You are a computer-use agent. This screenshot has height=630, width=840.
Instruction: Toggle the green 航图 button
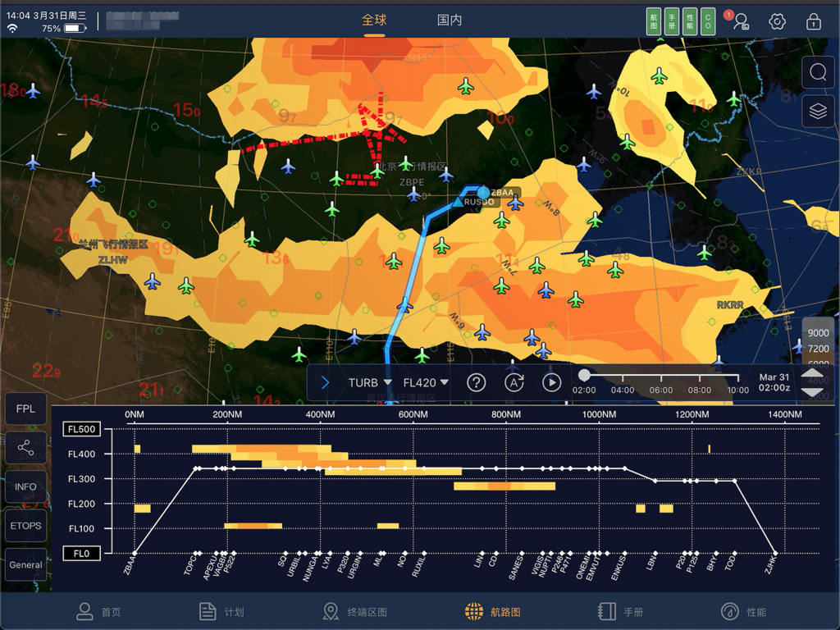652,21
